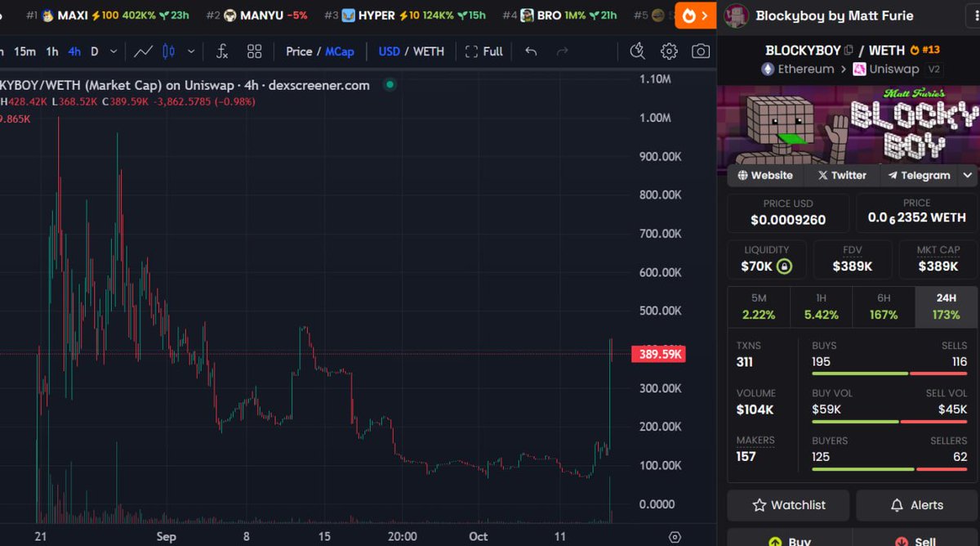Viewport: 980px width, 546px height.
Task: Click the buys vs sells ratio bar
Action: 889,374
